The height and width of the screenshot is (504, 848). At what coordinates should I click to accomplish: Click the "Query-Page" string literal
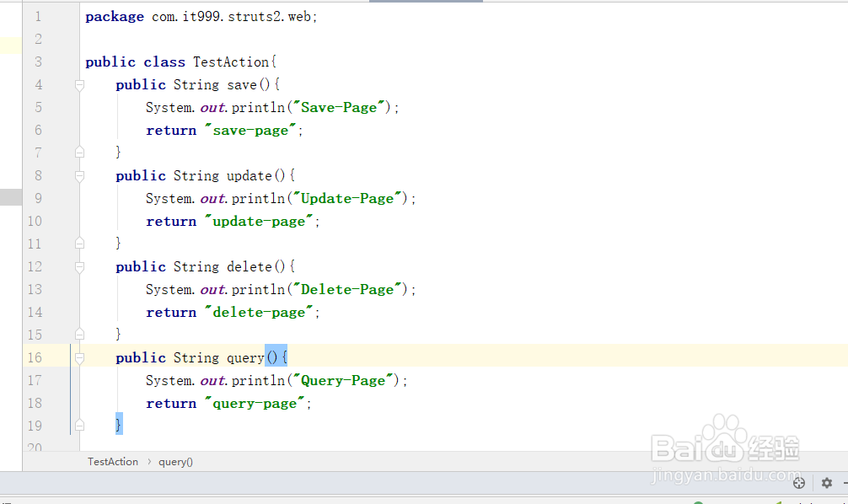(x=343, y=381)
